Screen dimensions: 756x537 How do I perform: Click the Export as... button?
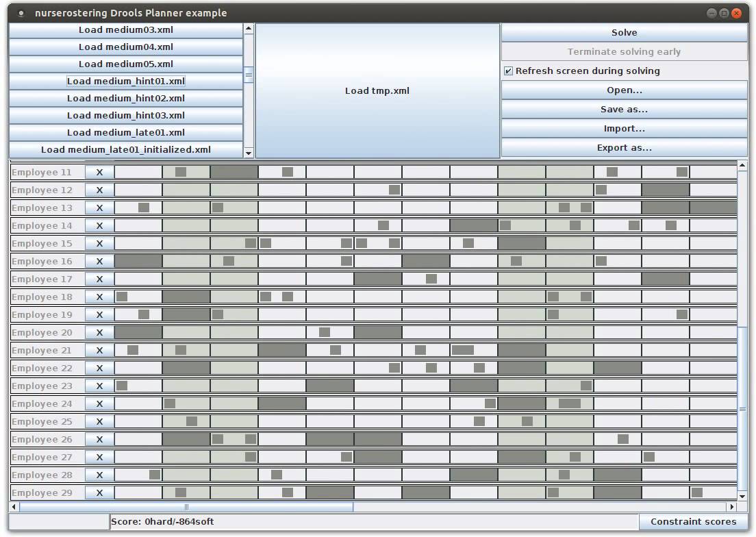625,148
